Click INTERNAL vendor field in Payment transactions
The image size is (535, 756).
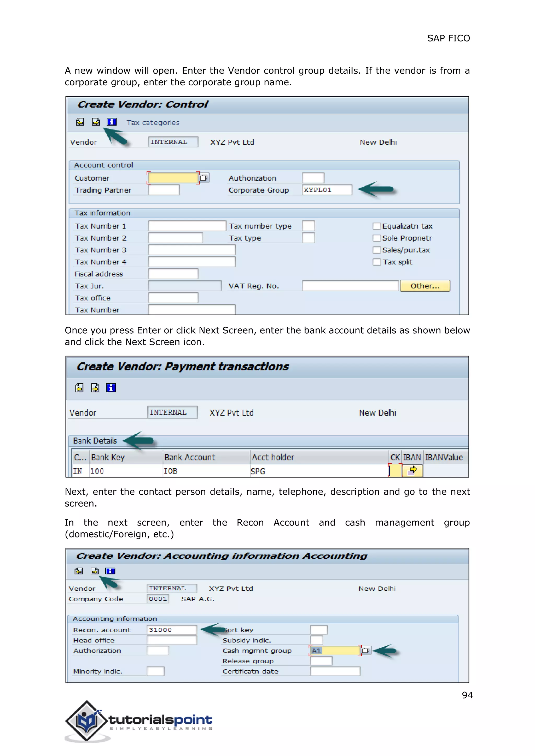(172, 412)
